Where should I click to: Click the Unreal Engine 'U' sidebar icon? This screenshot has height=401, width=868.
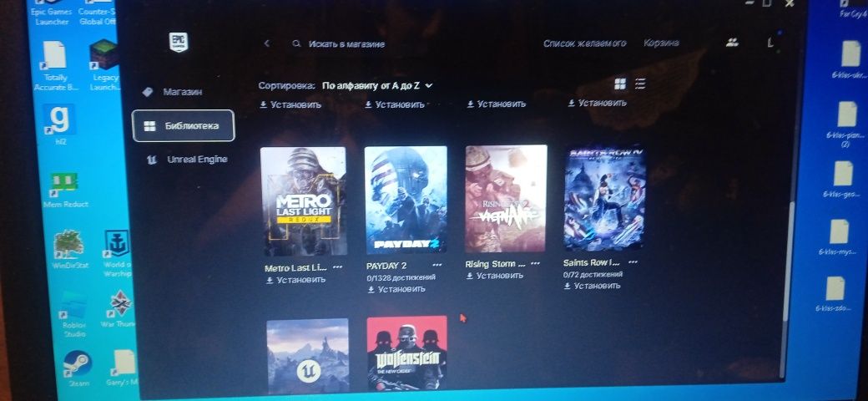(151, 160)
